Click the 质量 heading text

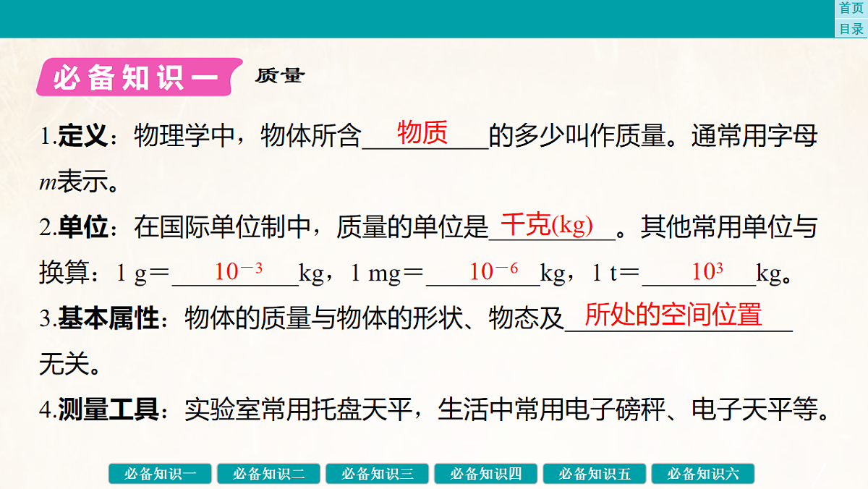click(x=280, y=75)
